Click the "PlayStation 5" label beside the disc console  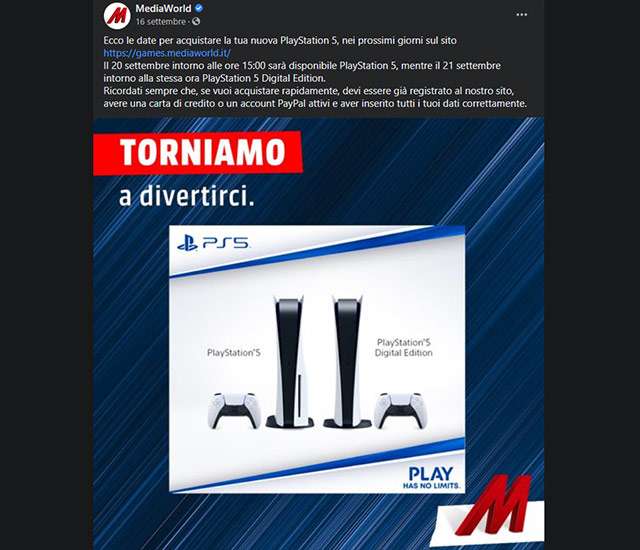pyautogui.click(x=234, y=353)
